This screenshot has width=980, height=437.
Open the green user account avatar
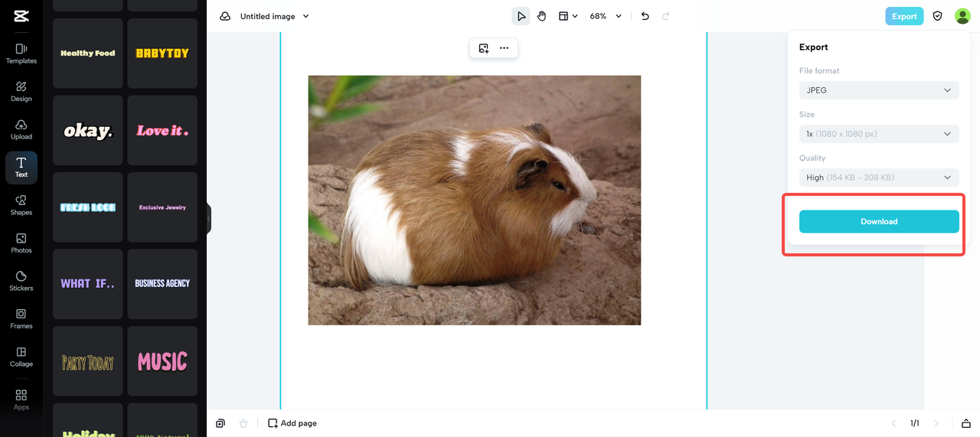coord(962,16)
